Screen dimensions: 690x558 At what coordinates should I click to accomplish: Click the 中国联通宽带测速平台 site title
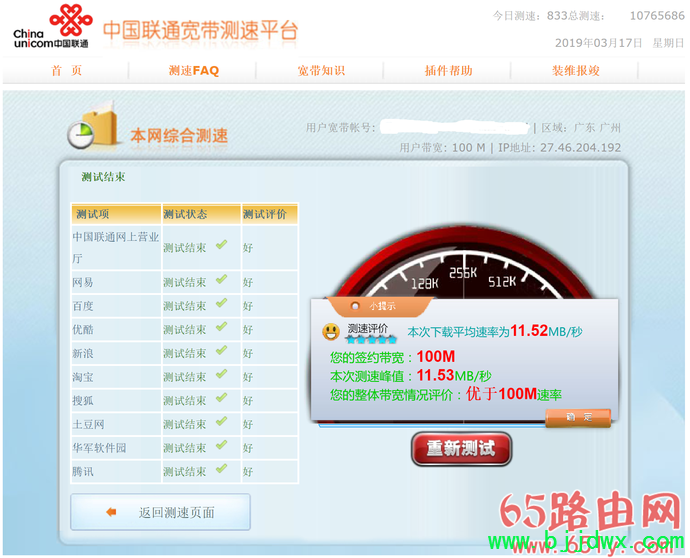coord(201,31)
